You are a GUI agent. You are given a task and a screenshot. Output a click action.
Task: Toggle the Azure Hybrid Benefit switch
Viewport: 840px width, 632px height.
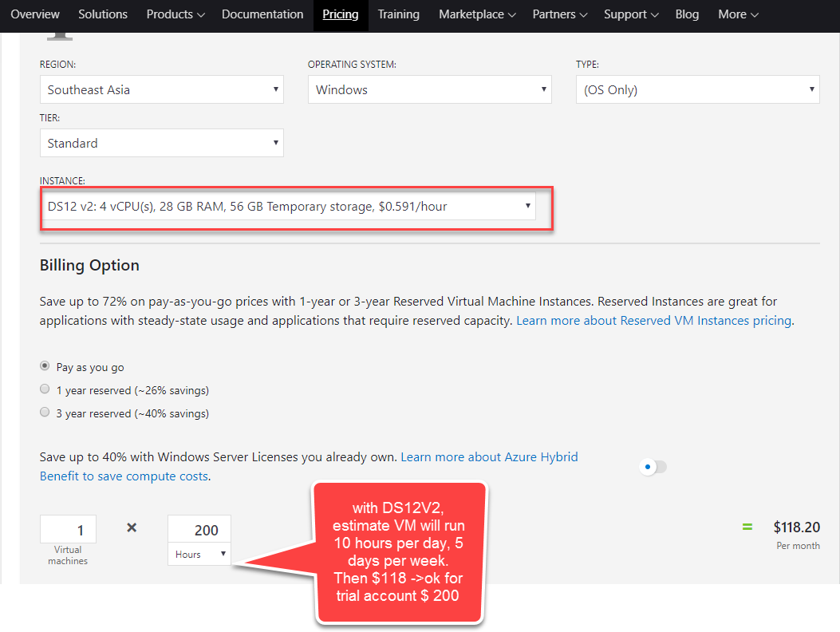pyautogui.click(x=653, y=467)
